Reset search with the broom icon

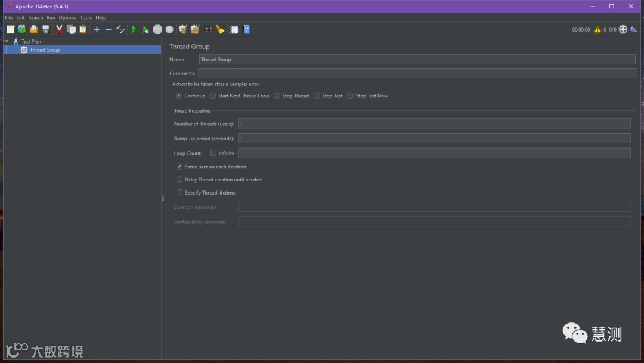[x=221, y=30]
